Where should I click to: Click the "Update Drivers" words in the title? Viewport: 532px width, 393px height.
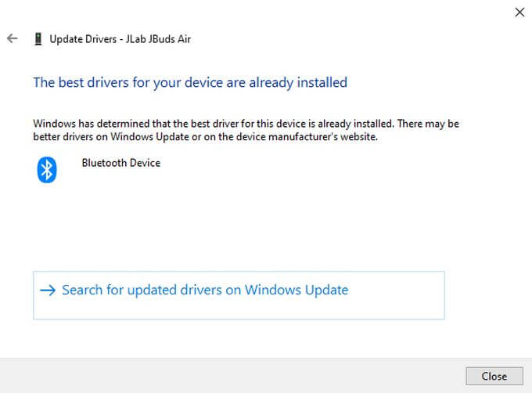tap(82, 38)
